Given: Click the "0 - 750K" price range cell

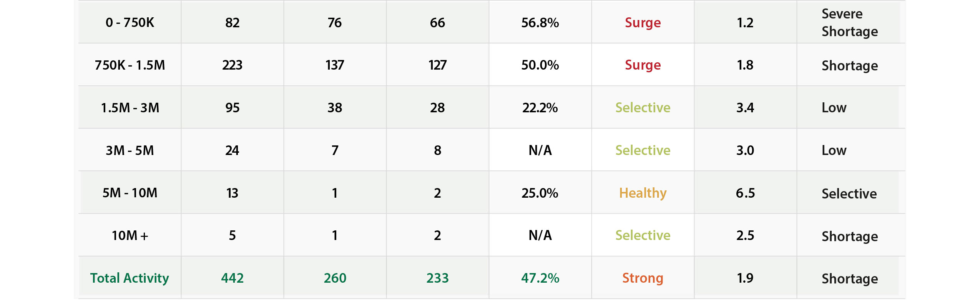Looking at the screenshot, I should click(x=130, y=23).
